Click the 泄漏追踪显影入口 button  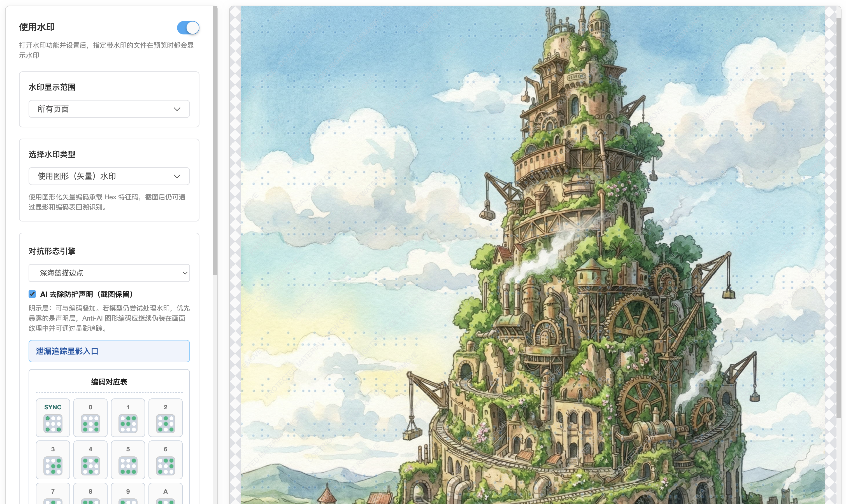click(109, 351)
